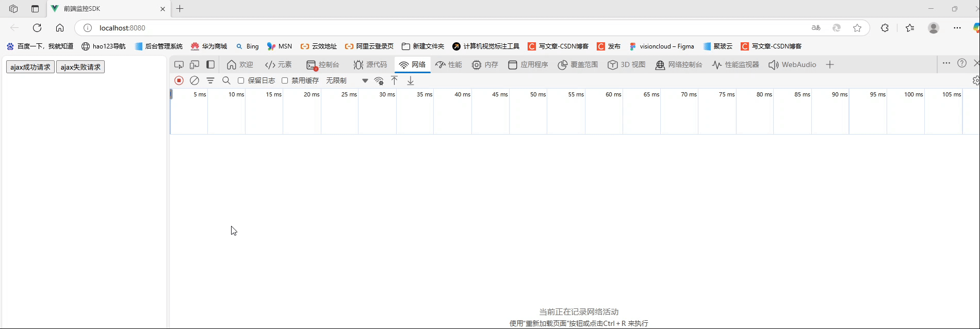Open the 控制台 tab
980x329 pixels.
click(x=323, y=64)
